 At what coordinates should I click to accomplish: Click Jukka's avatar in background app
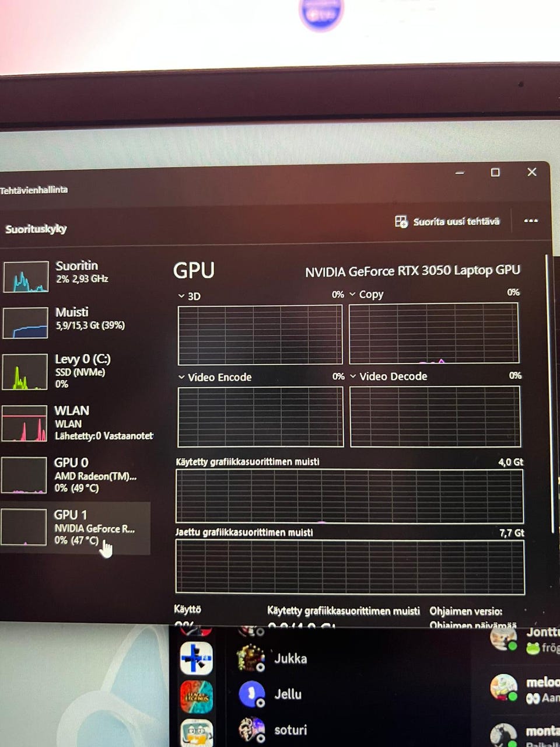click(251, 659)
